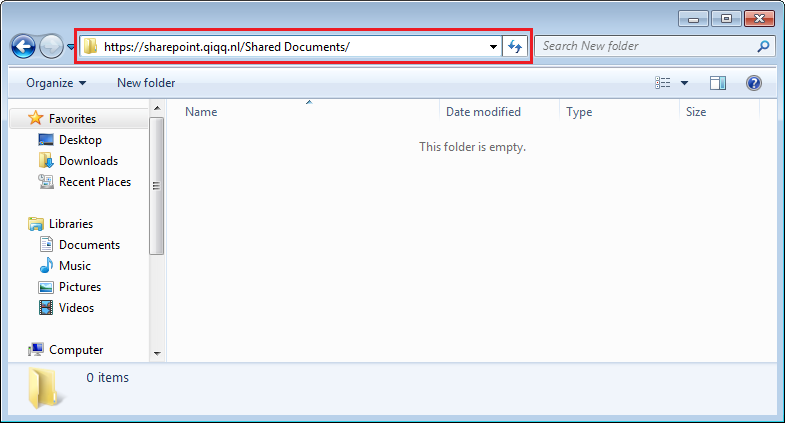The height and width of the screenshot is (423, 785).
Task: Close the Explorer window
Action: point(759,19)
